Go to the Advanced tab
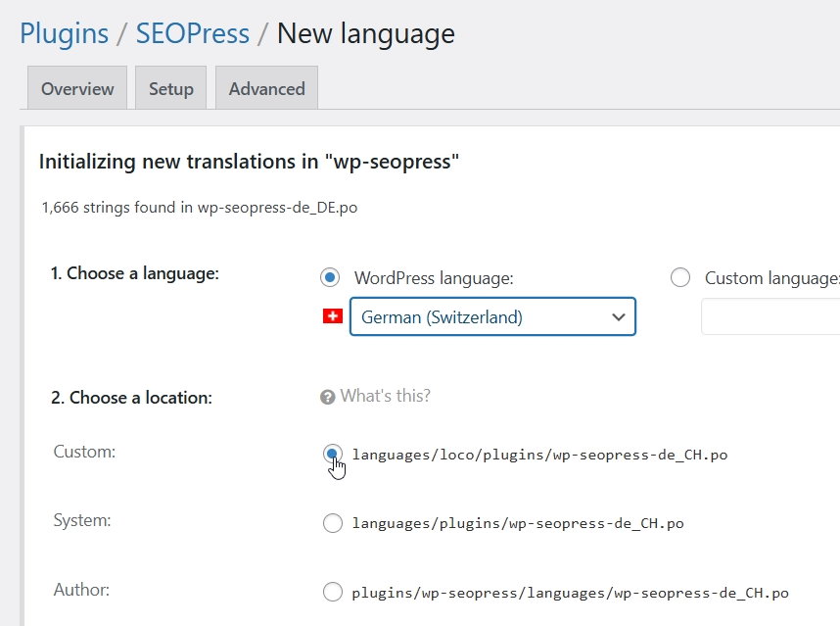This screenshot has height=626, width=840. pyautogui.click(x=266, y=88)
